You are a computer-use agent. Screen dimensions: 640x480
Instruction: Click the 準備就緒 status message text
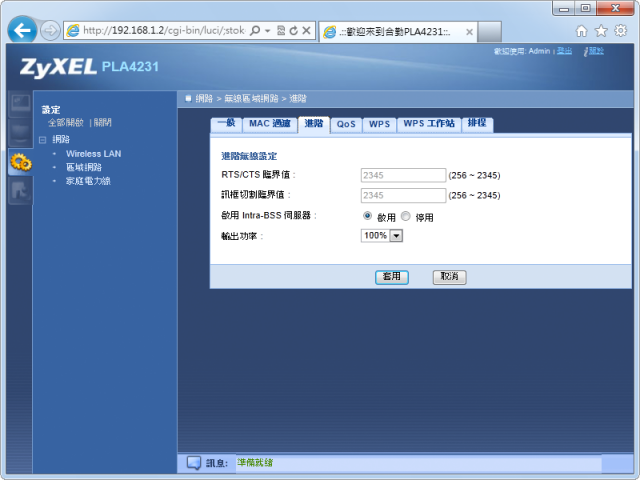point(255,462)
